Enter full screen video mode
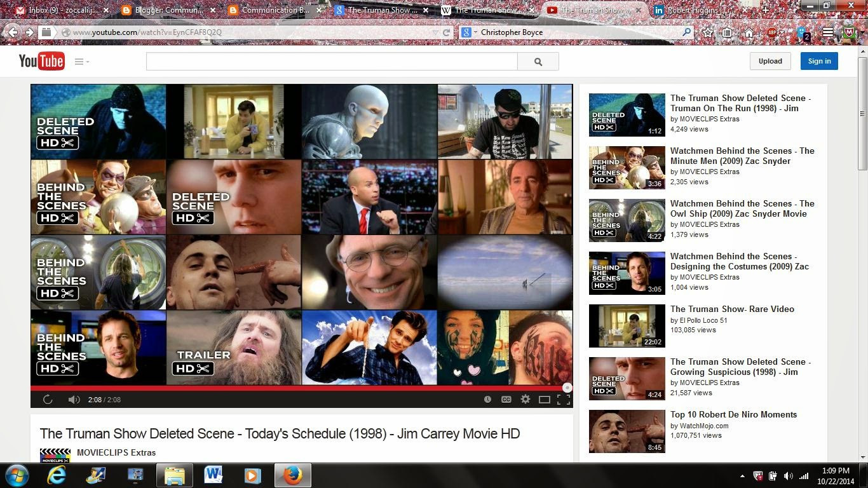Viewport: 868px width, 488px height. 563,400
